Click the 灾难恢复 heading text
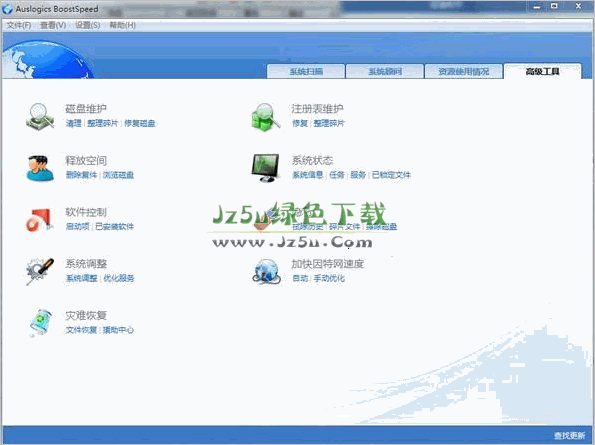Viewport: 595px width, 445px height. [x=86, y=315]
